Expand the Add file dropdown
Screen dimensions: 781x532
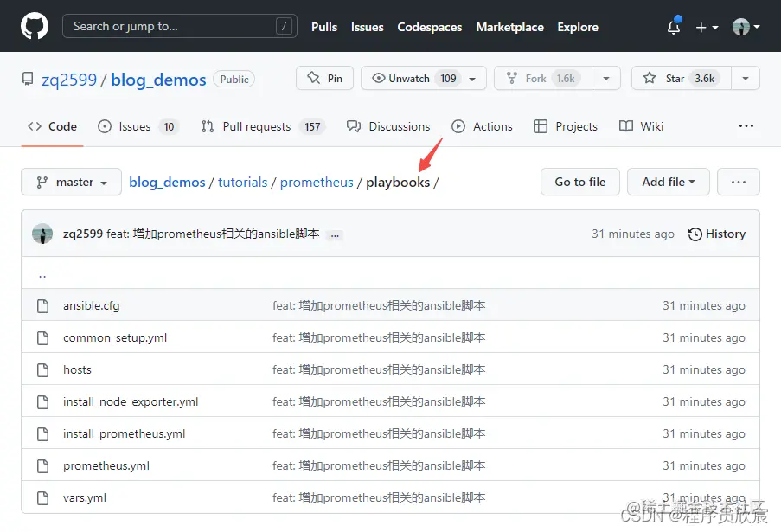tap(669, 182)
